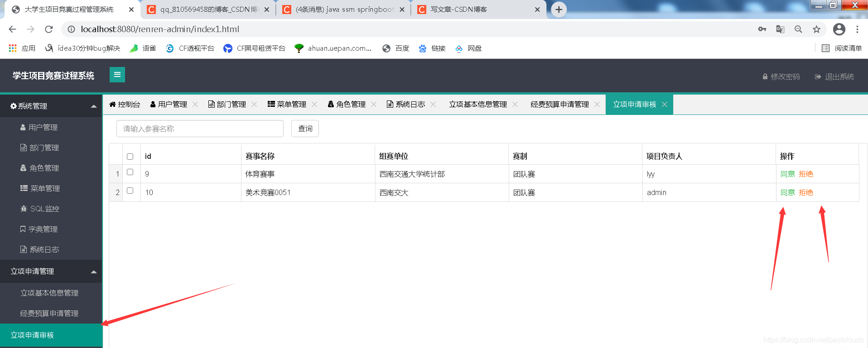Bookmark page with the star icon
This screenshot has height=348, width=868.
[x=816, y=29]
